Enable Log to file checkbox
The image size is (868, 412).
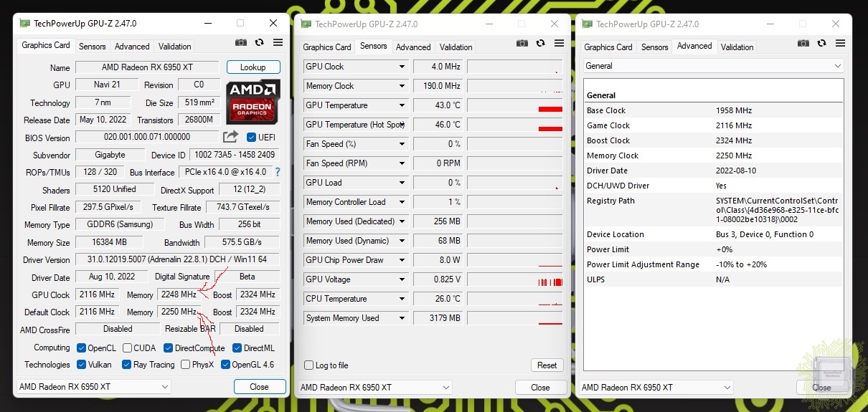pyautogui.click(x=308, y=365)
